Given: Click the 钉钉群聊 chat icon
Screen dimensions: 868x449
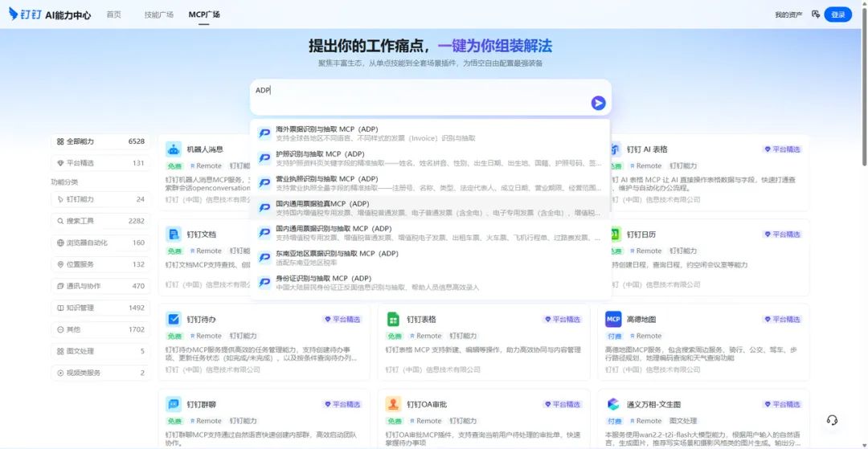Looking at the screenshot, I should (x=174, y=404).
